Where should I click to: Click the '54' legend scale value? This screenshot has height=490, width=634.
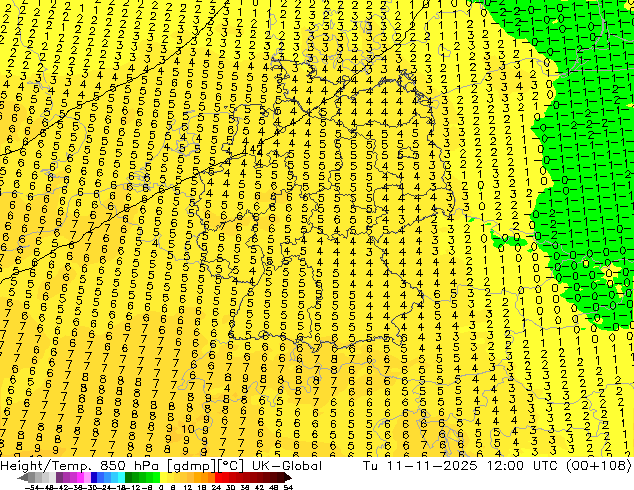click(x=288, y=487)
